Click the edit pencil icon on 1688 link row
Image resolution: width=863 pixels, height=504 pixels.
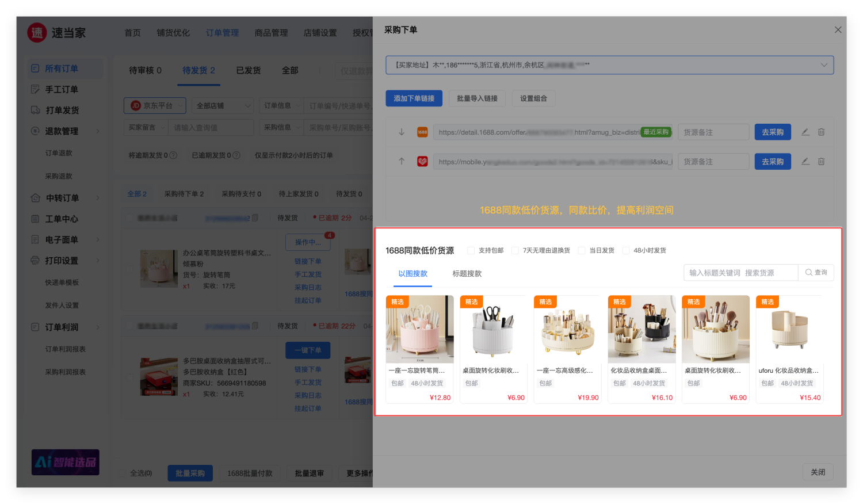point(805,132)
